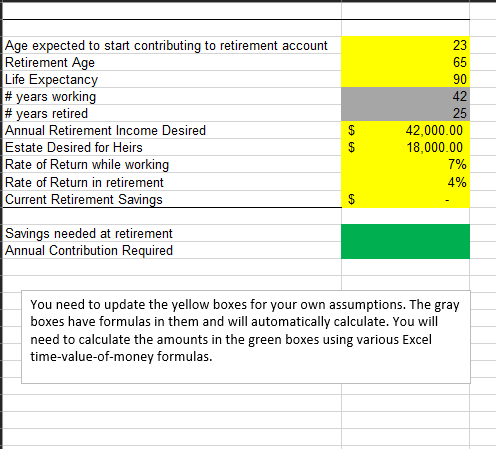
Task: Select the '# years working' label cell
Action: (x=172, y=96)
